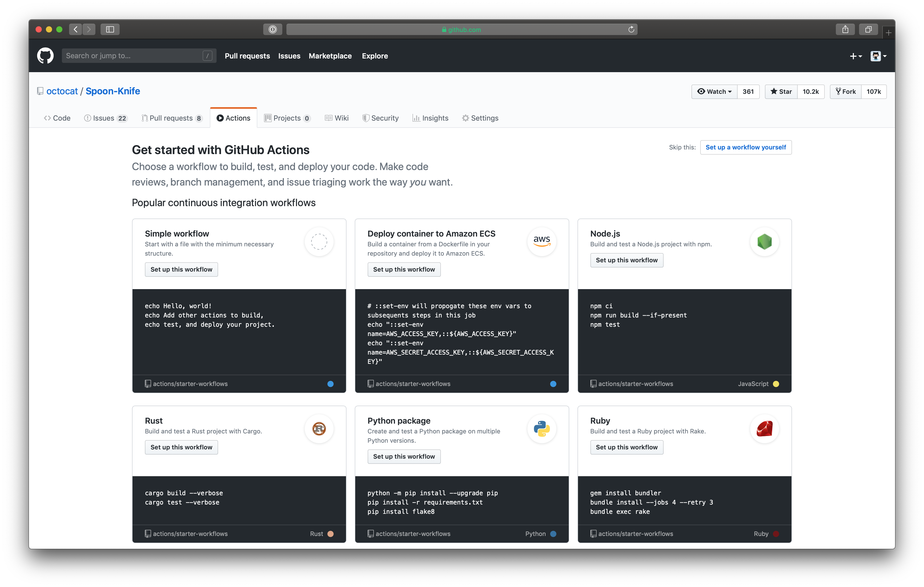Open Insights via the graph icon

click(x=417, y=118)
